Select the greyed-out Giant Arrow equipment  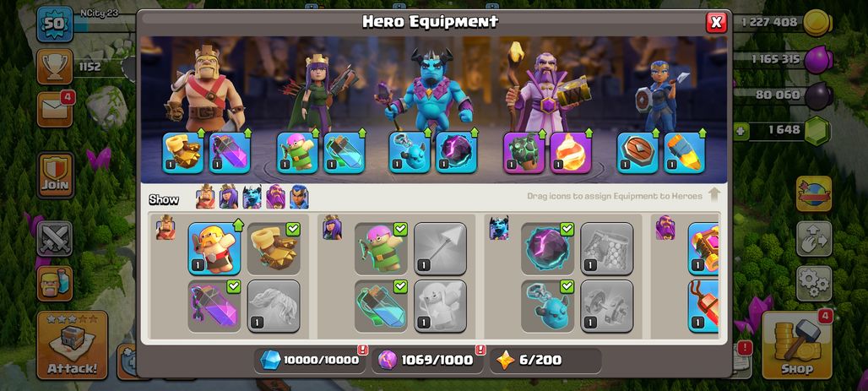click(440, 248)
